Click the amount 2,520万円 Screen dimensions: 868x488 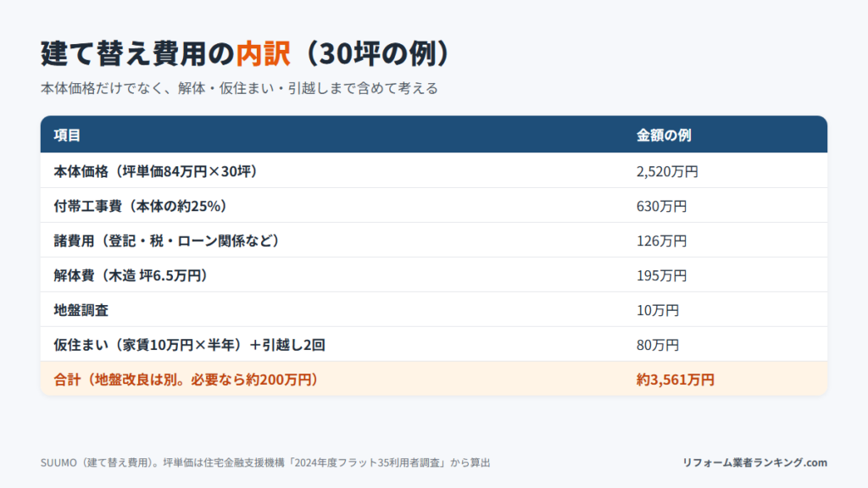click(667, 171)
